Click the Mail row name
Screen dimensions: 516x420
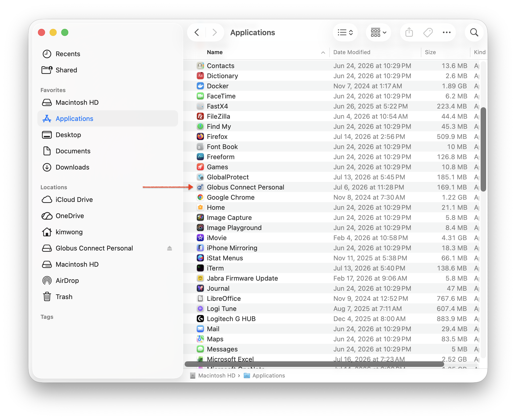pos(213,329)
